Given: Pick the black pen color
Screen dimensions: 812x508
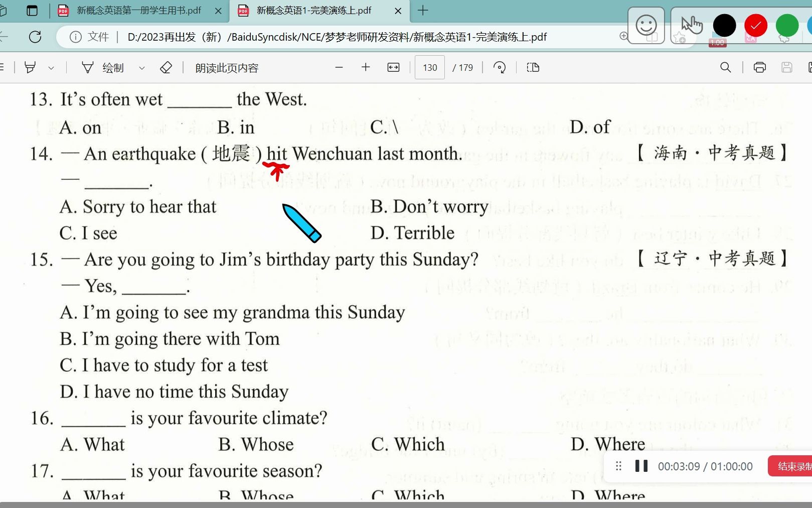Looking at the screenshot, I should tap(724, 25).
